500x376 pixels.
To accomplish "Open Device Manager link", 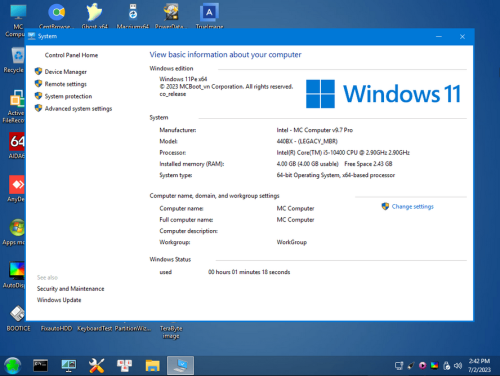I will point(66,72).
